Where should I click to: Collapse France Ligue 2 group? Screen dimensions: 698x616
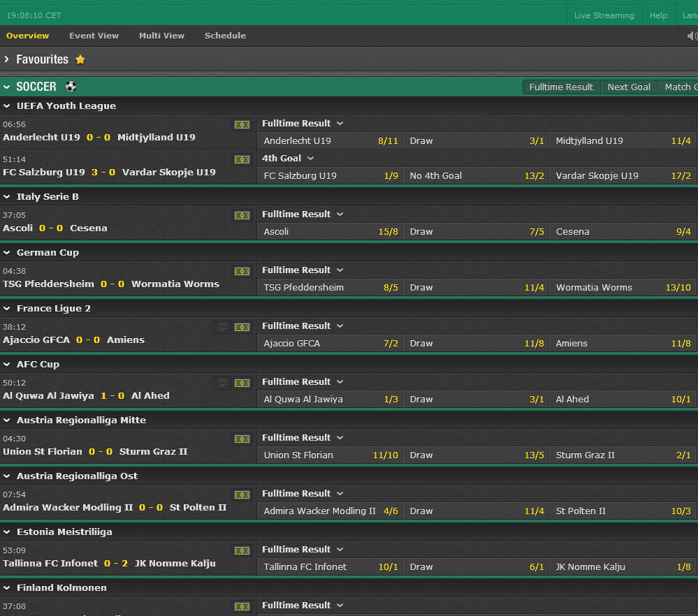point(7,309)
